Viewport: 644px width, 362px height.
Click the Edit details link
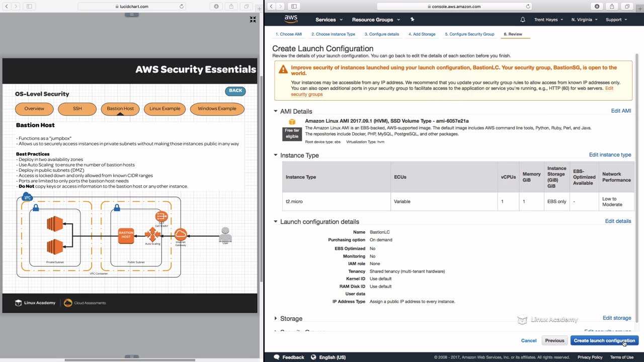pos(618,221)
